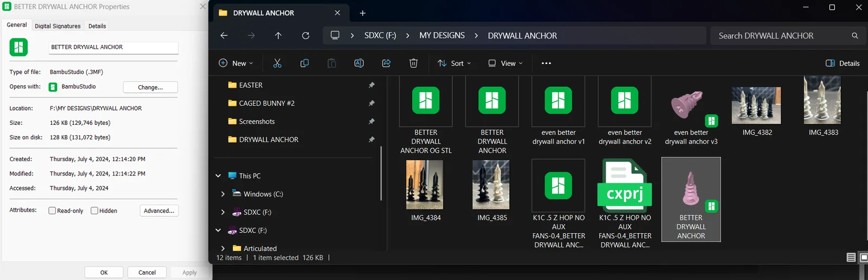Click the Paste icon in Explorer toolbar

pos(332,63)
